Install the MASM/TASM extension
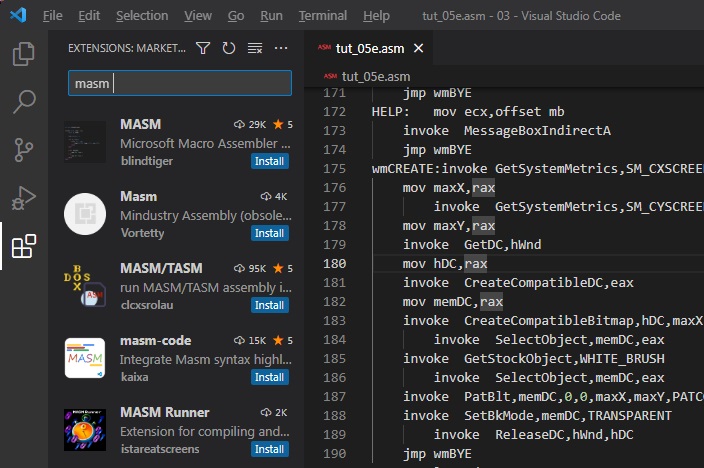This screenshot has height=468, width=704. pyautogui.click(x=270, y=305)
